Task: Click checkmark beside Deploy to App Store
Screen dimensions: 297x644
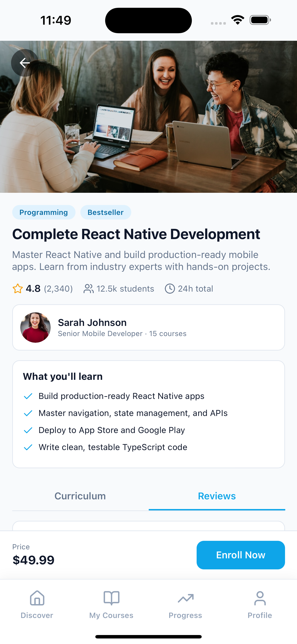Action: coord(28,430)
